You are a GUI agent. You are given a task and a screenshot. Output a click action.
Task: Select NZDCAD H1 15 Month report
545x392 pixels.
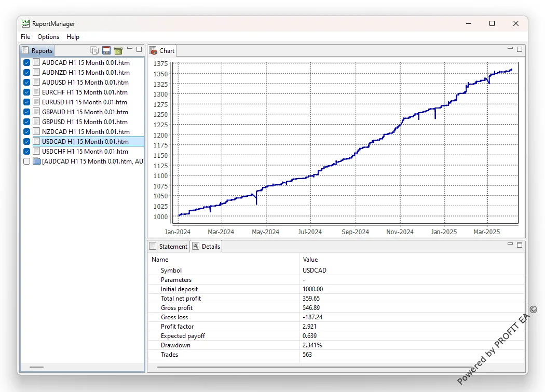86,131
